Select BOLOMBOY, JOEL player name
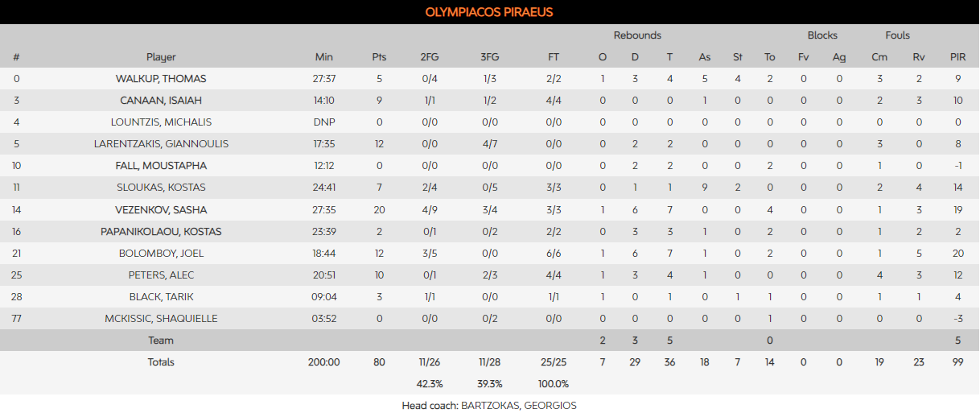The image size is (980, 413). tap(161, 254)
